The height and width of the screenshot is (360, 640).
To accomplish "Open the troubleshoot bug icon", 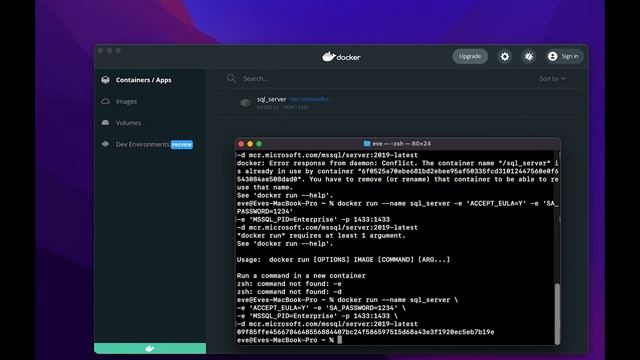I will coord(529,56).
